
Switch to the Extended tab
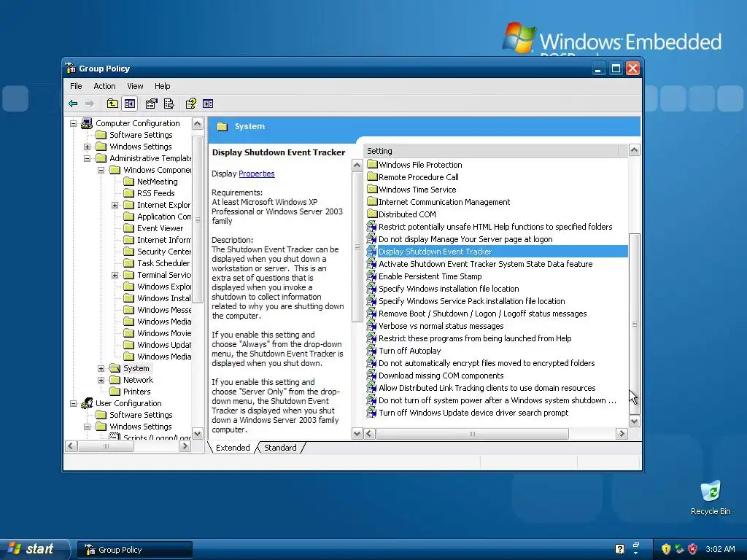[x=233, y=448]
